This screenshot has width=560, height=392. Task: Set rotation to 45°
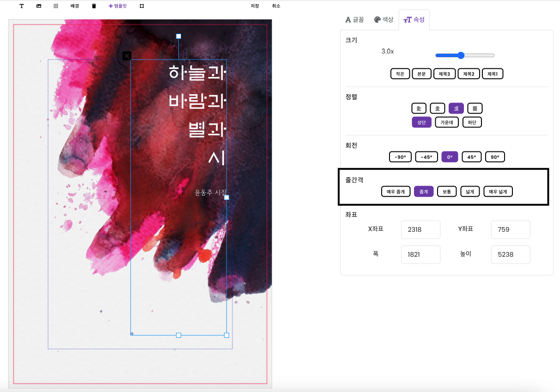(472, 157)
